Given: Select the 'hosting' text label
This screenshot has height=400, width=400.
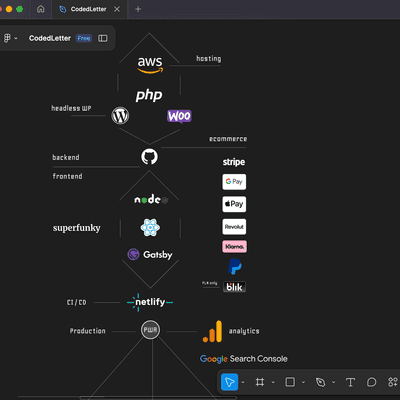Looking at the screenshot, I should 208,59.
